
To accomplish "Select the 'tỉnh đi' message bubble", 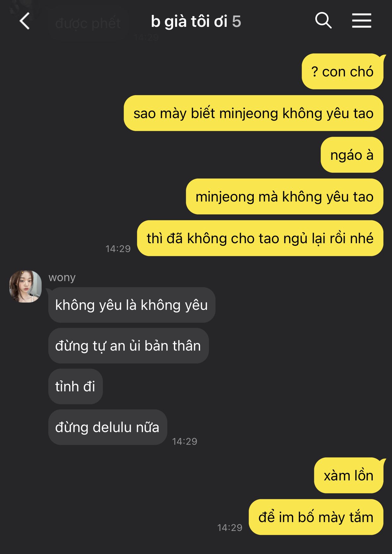I will [75, 386].
